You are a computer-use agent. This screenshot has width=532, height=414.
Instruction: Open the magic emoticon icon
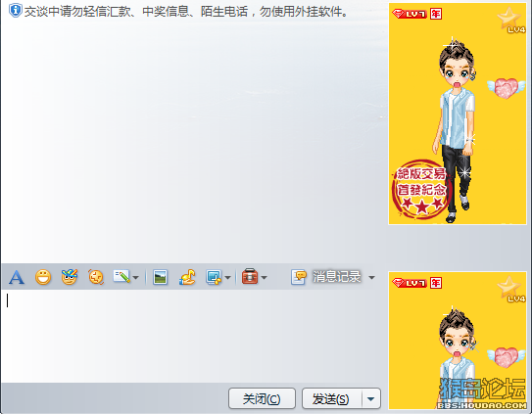point(70,277)
